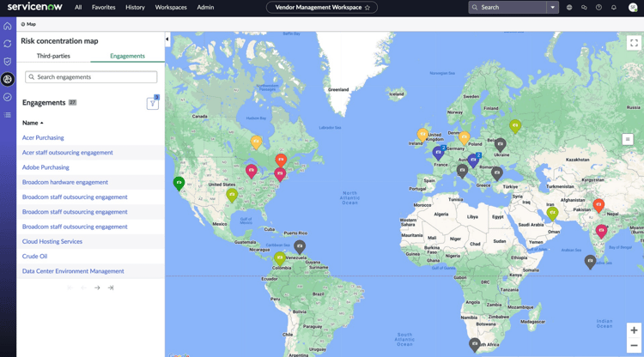
Task: Open the History menu
Action: point(135,8)
